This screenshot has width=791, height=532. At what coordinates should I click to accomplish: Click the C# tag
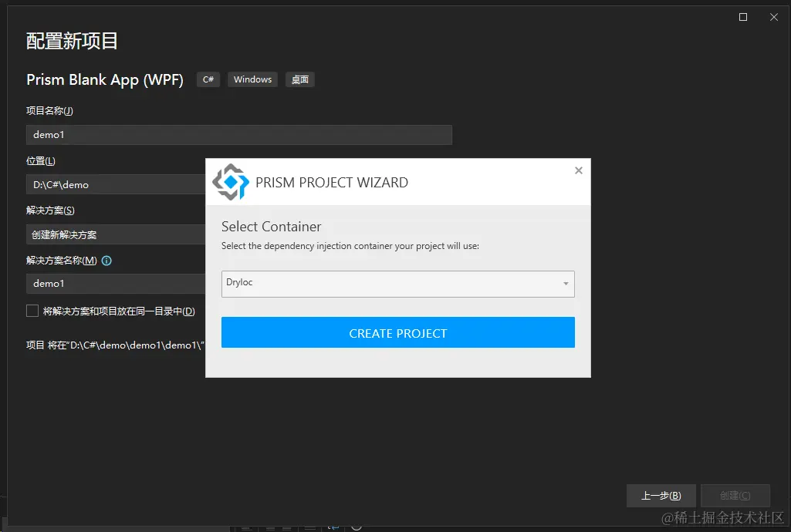pyautogui.click(x=208, y=79)
